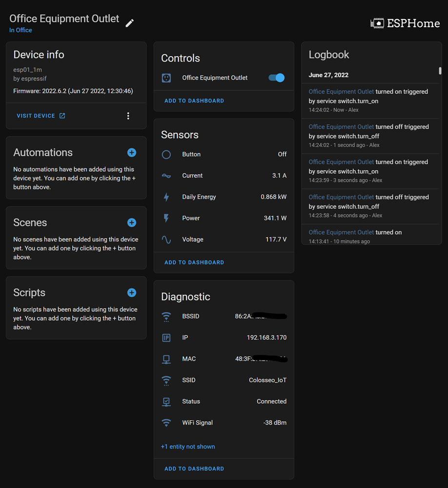Click the outlet icon in Controls card
Screen dimensions: 448x488
tap(166, 78)
